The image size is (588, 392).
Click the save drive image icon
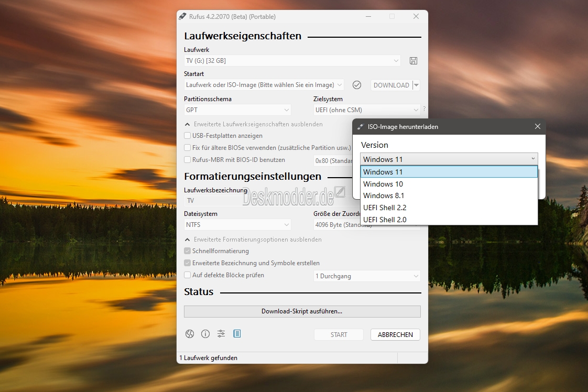[x=413, y=61]
